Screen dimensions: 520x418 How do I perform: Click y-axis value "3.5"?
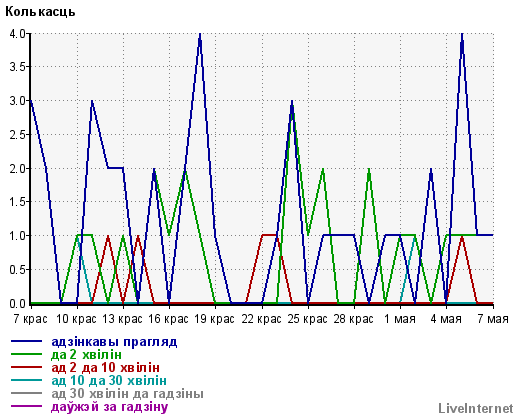(17, 67)
